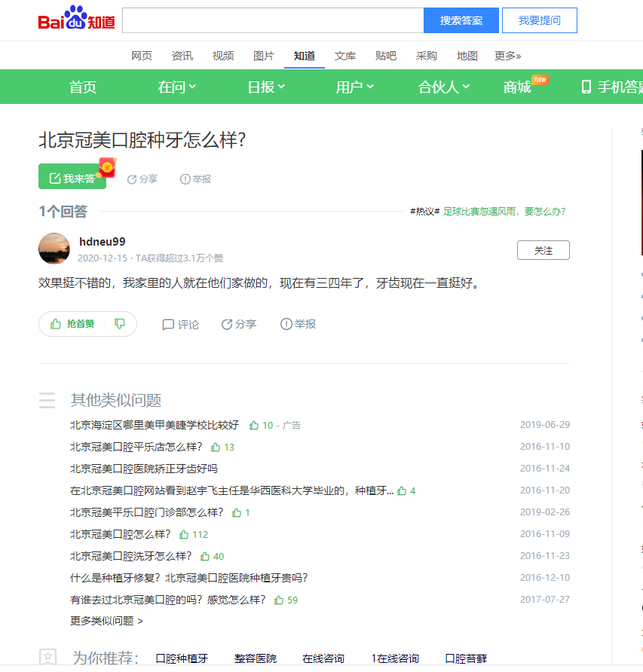The width and height of the screenshot is (643, 672).
Task: Click the recommended tag 口腔苔藓
Action: coord(467,658)
